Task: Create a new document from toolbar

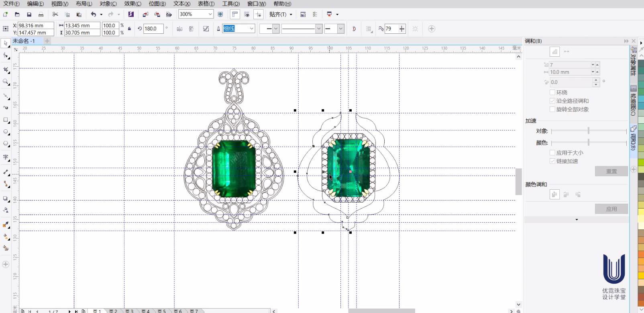Action: [5, 14]
